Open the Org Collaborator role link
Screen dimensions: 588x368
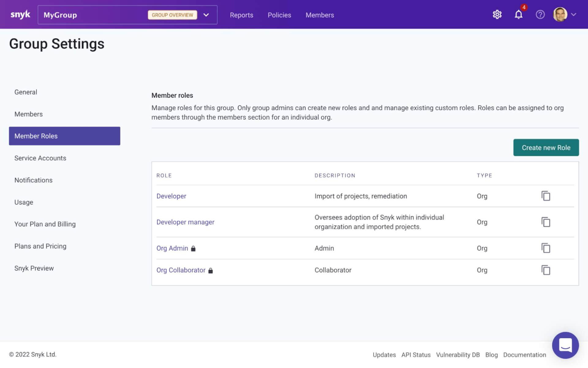tap(181, 270)
